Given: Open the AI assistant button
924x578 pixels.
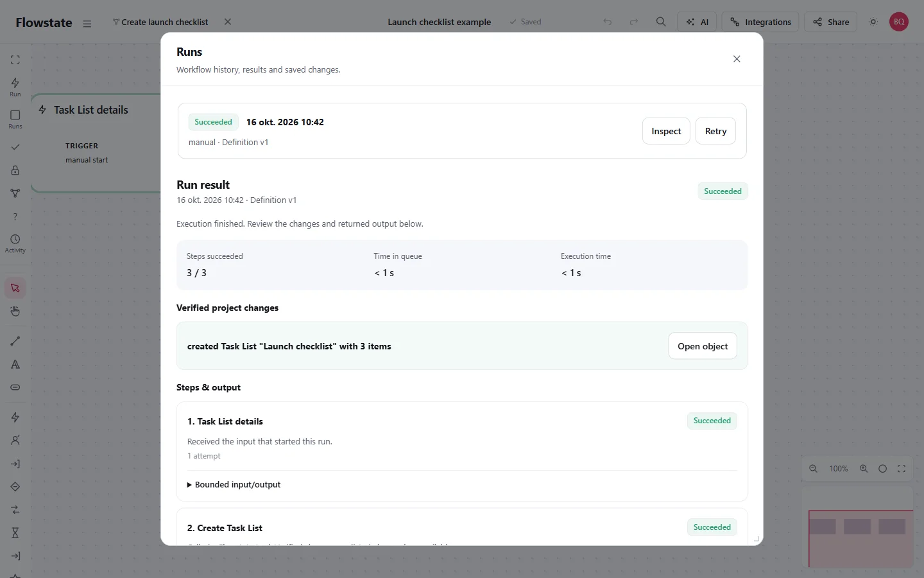Looking at the screenshot, I should click(697, 22).
